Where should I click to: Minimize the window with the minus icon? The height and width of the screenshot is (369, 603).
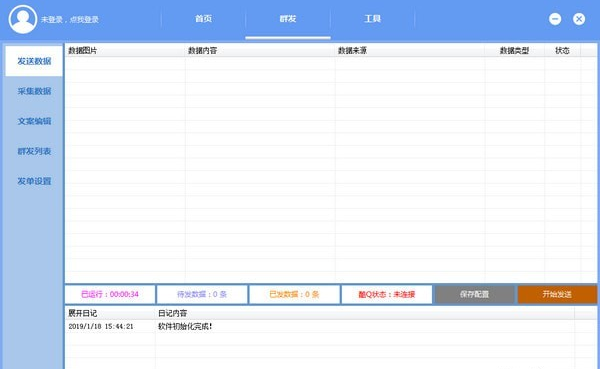coord(555,19)
